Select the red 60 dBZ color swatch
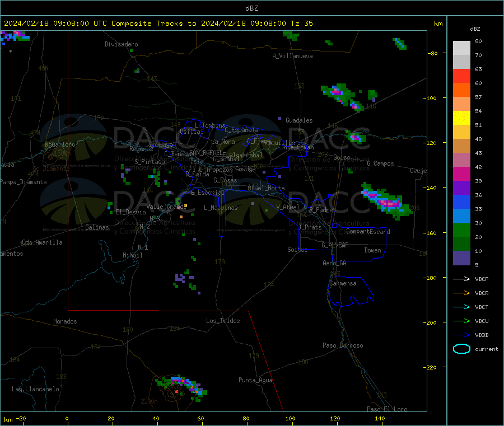 tap(461, 76)
